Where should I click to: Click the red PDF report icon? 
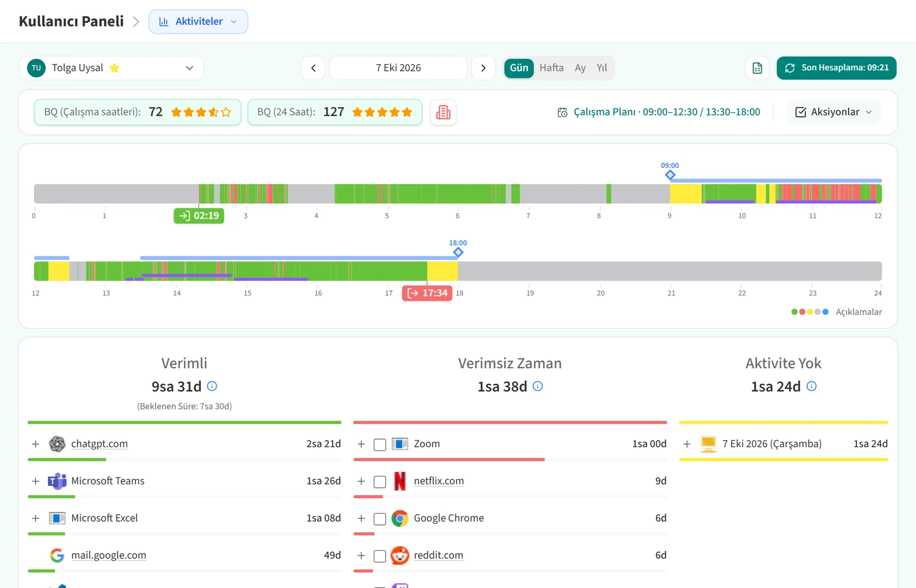pyautogui.click(x=443, y=112)
